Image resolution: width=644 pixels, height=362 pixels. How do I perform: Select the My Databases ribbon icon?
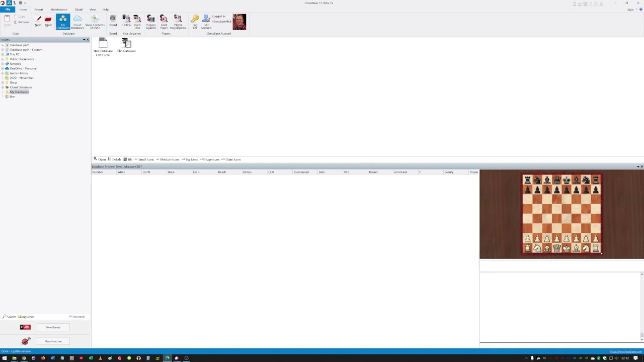pyautogui.click(x=63, y=22)
